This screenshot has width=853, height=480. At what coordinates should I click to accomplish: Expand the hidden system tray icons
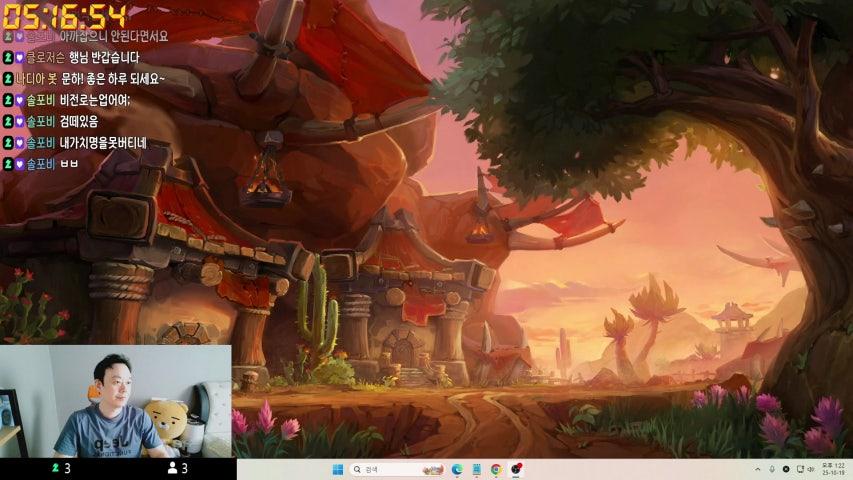(757, 469)
